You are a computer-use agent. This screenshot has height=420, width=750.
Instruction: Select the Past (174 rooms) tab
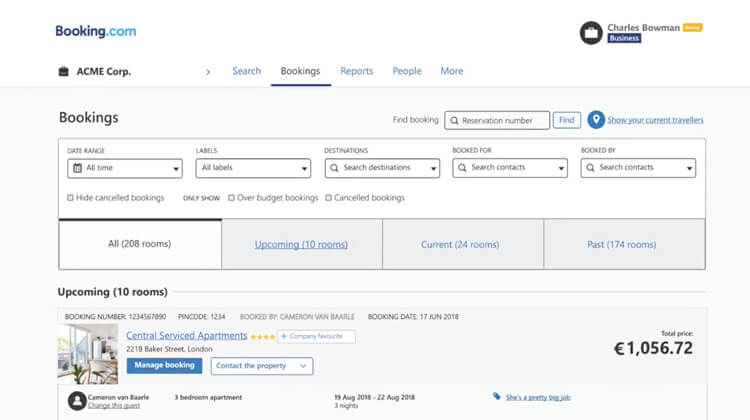pyautogui.click(x=624, y=244)
